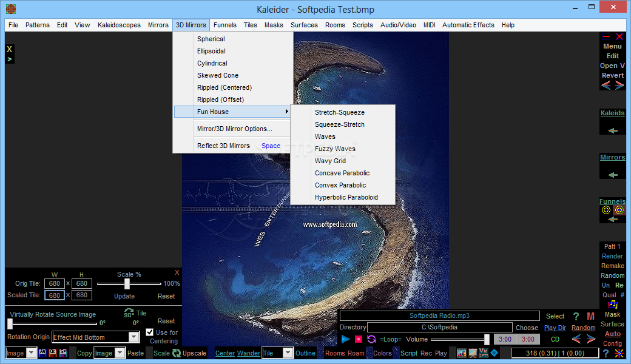Click the red minus icon in right panel

(606, 36)
